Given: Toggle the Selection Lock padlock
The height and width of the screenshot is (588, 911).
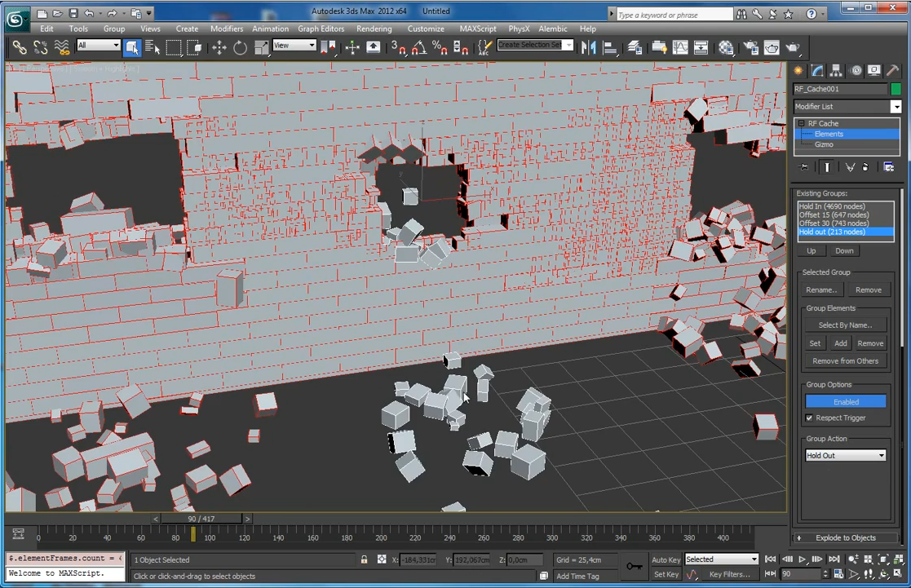Looking at the screenshot, I should click(x=365, y=559).
